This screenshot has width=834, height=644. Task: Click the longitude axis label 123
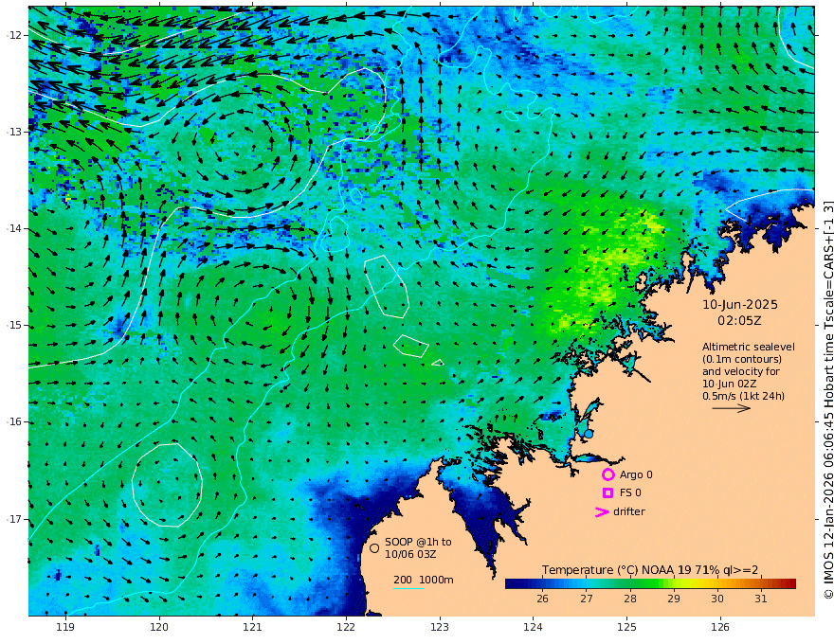440,628
